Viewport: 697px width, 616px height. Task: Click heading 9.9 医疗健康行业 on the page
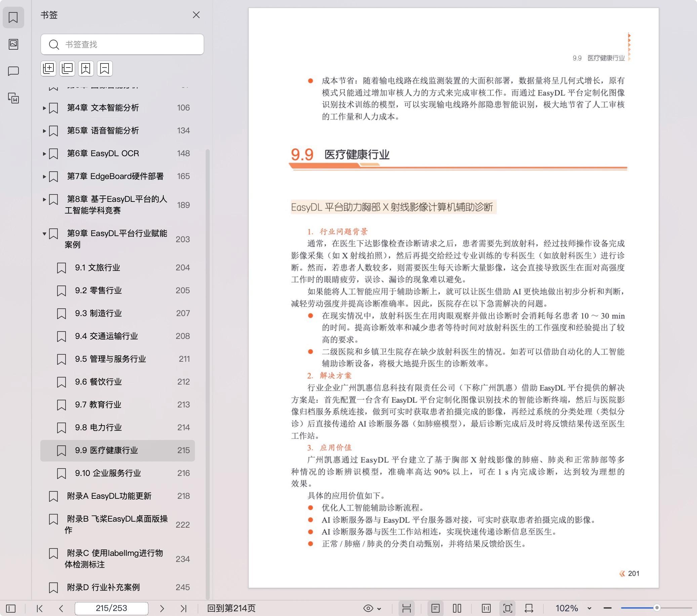tap(340, 155)
